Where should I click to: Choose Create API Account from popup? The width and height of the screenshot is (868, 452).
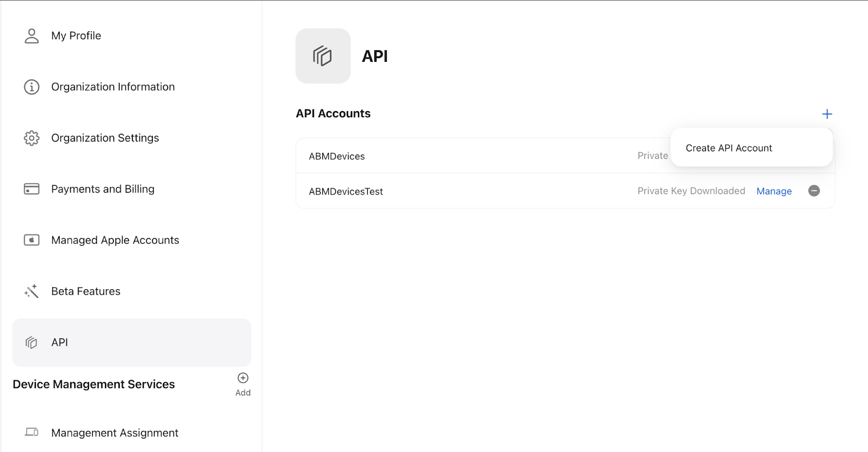[x=729, y=148]
